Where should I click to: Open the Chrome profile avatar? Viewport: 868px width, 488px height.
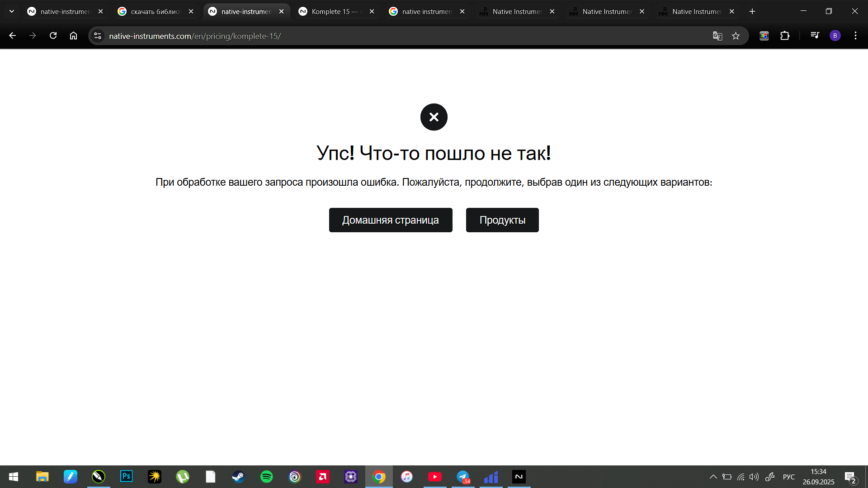point(835,36)
